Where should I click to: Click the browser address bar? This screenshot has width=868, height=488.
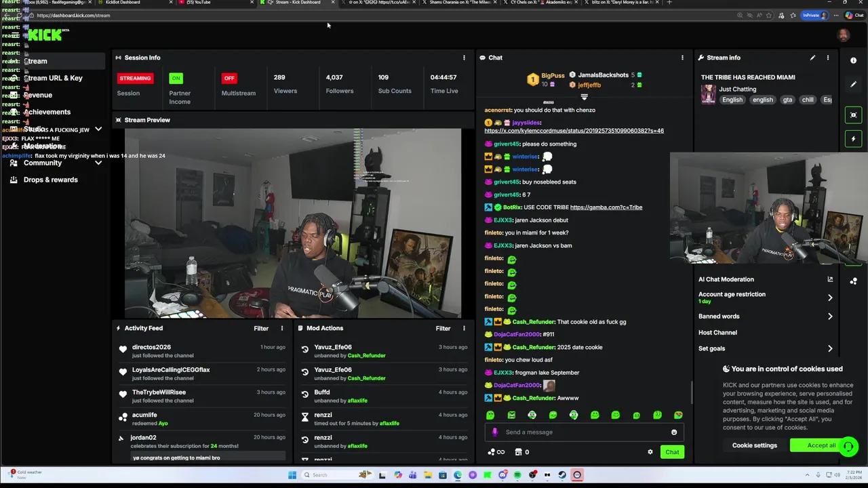coord(380,15)
